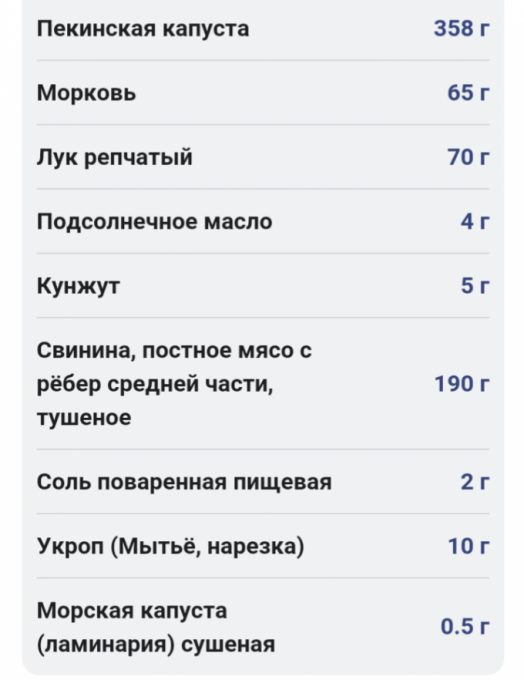
Task: Click the рёбер средней части text line
Action: point(155,384)
